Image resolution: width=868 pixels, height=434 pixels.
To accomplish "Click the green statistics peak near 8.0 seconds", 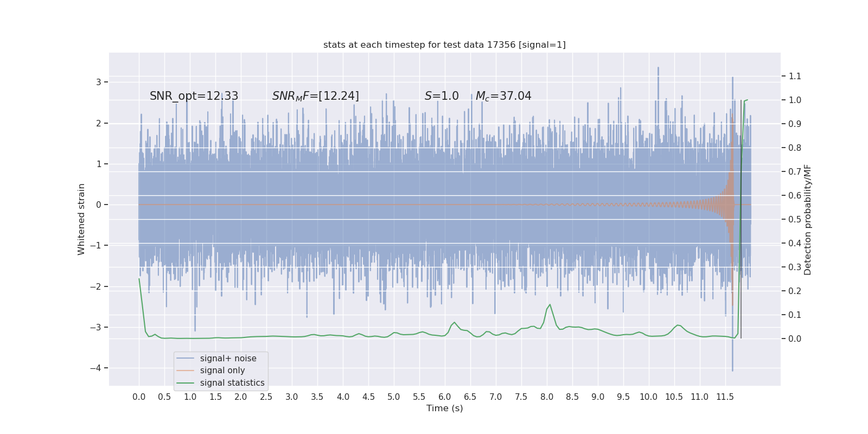I will tap(550, 305).
